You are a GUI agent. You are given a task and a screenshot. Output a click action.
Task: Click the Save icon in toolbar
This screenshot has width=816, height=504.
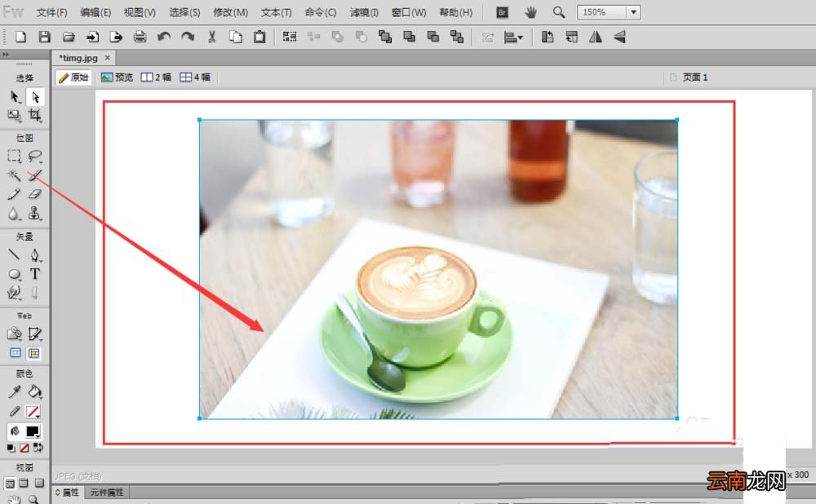pos(45,37)
